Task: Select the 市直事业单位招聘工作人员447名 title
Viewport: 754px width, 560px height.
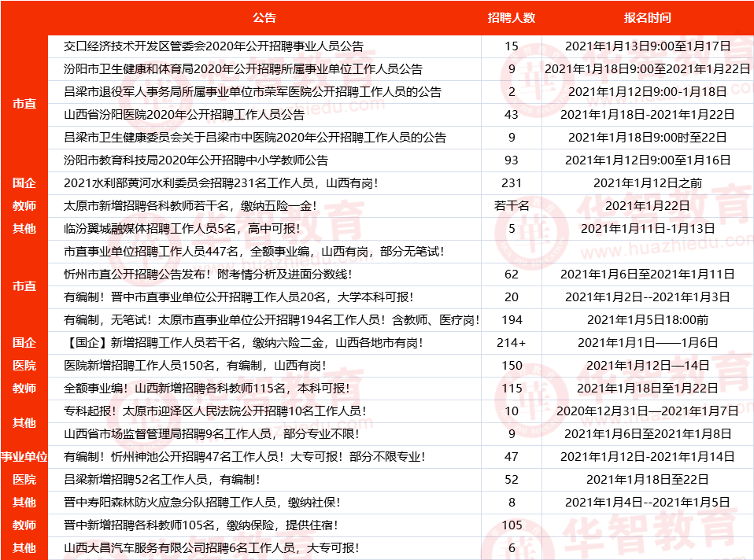Action: [x=254, y=252]
